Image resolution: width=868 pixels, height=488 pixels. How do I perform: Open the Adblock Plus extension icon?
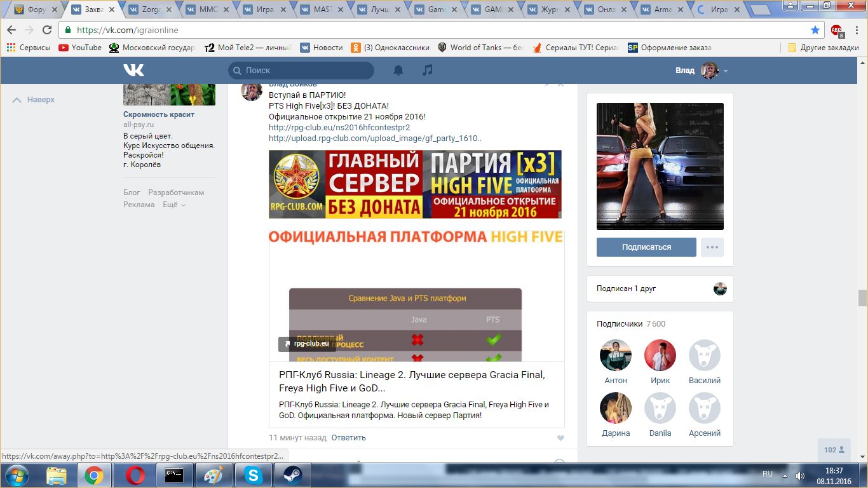pos(837,30)
